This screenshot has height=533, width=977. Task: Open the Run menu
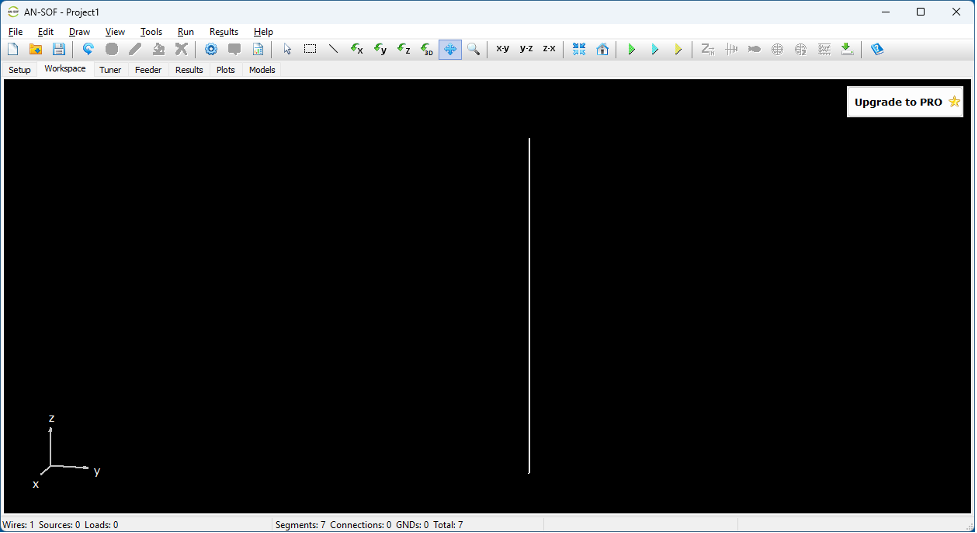pos(185,32)
